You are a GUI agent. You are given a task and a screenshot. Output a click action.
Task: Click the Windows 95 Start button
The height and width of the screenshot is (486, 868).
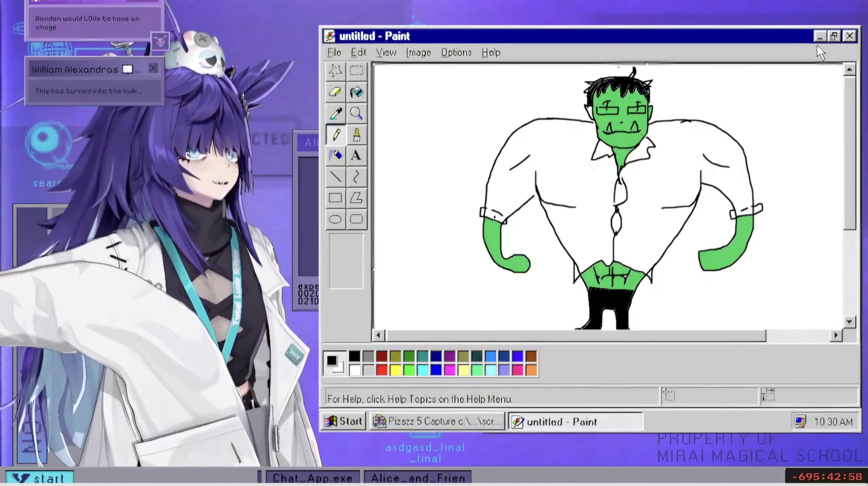[x=343, y=421]
